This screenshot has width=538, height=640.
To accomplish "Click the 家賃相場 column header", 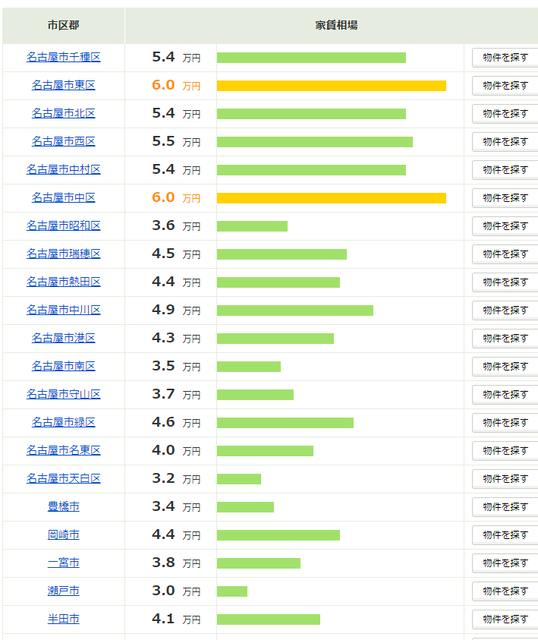I will [336, 25].
